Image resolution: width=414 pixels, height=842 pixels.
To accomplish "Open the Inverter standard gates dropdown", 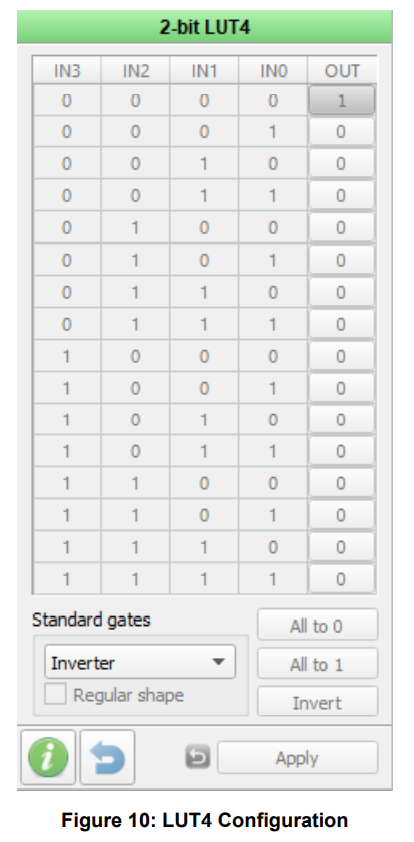I will coord(140,662).
